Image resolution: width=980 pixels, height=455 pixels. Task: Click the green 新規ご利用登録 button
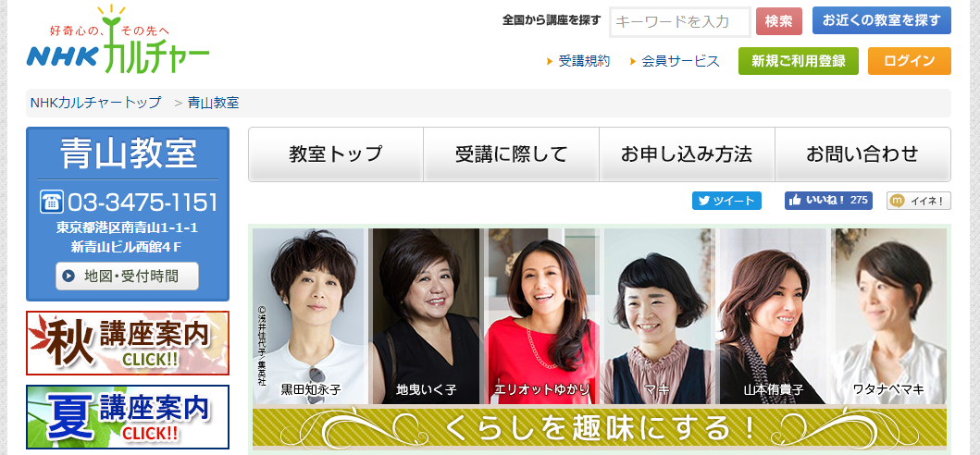click(798, 61)
